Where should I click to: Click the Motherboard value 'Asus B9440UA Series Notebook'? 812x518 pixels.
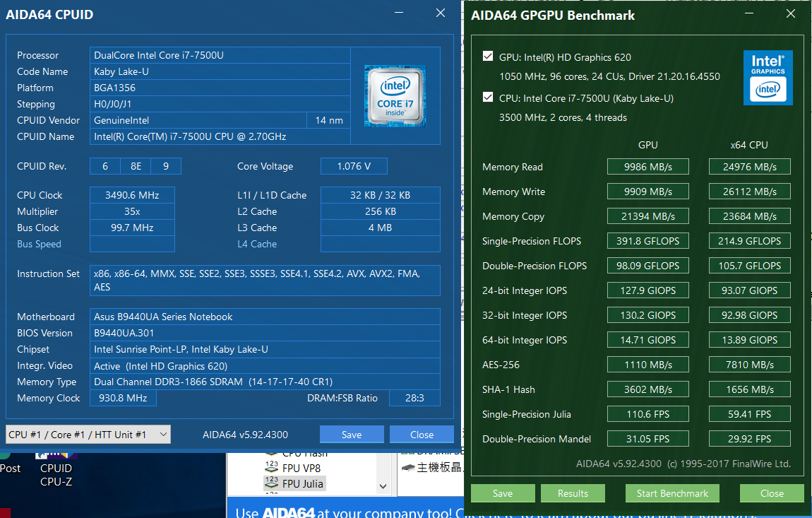pos(265,317)
